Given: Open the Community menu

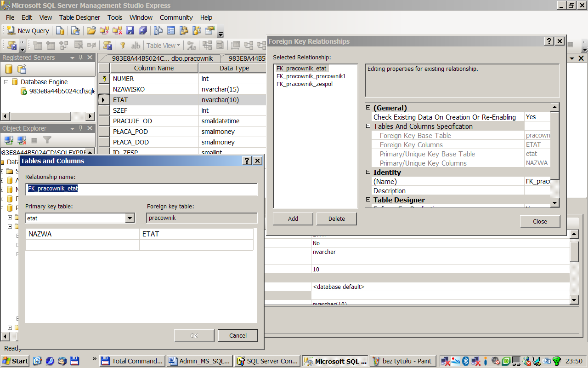Looking at the screenshot, I should (x=176, y=17).
